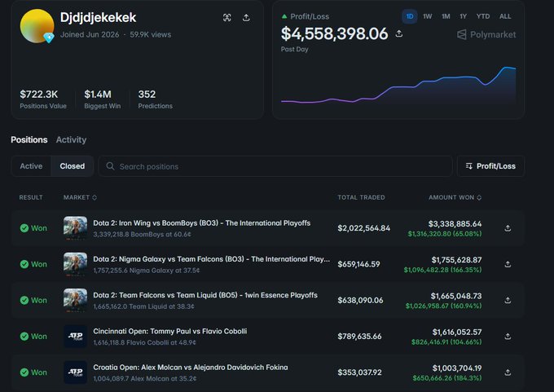
Task: Click the profile QR scan icon
Action: (227, 18)
